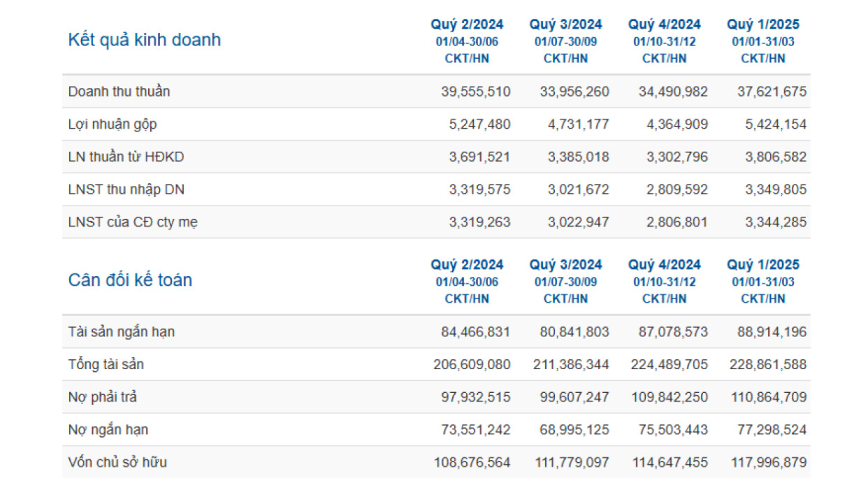Image resolution: width=868 pixels, height=488 pixels.
Task: Click the Vốn chủ sở hữu row label
Action: click(x=117, y=462)
